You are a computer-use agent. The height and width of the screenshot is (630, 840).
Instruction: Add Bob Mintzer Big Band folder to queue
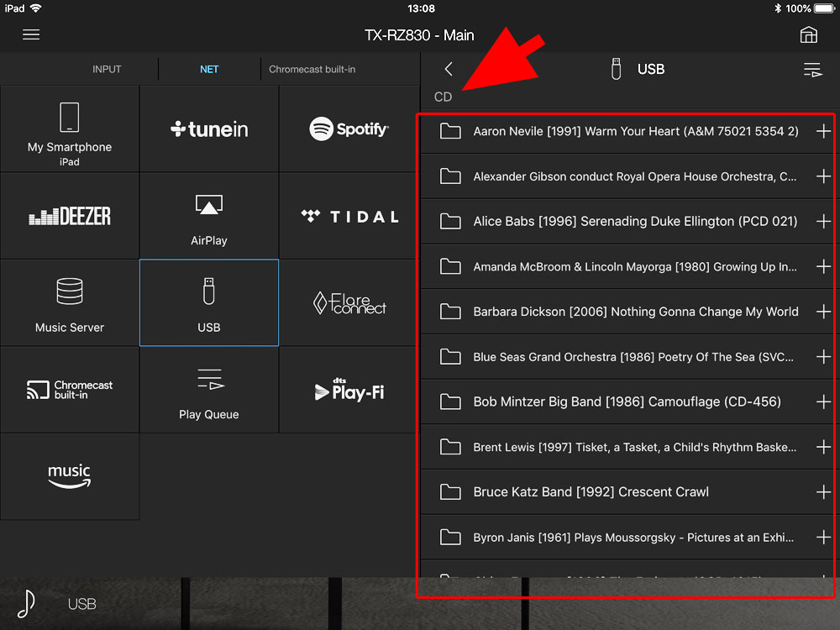[x=823, y=402]
